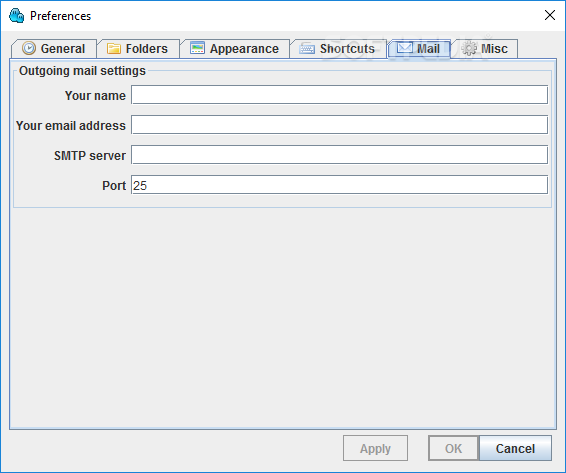The width and height of the screenshot is (566, 473).
Task: Click into the SMTP server field
Action: click(x=339, y=155)
